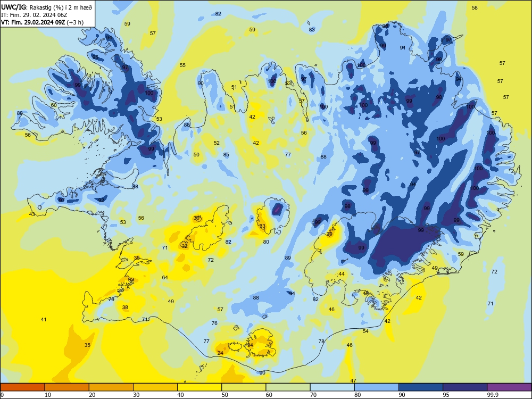
Task: Select the 80–90 blue legend segment
Action: (x=377, y=387)
